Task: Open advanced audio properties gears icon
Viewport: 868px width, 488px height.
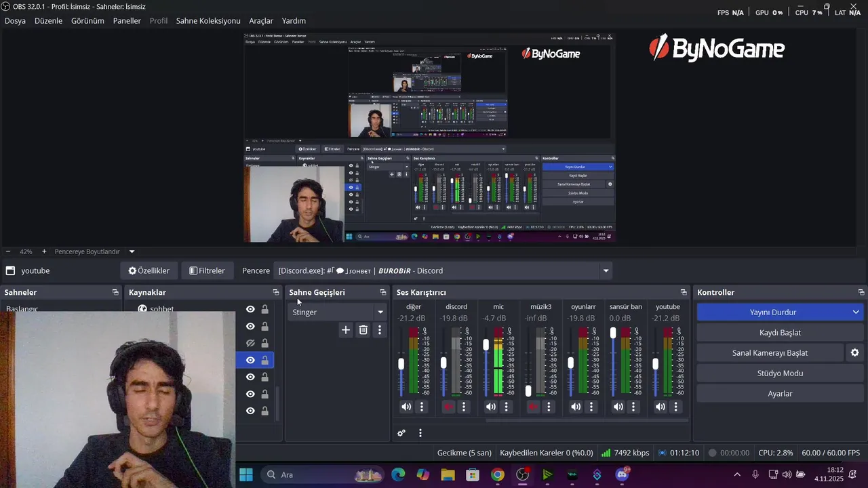Action: pyautogui.click(x=401, y=433)
